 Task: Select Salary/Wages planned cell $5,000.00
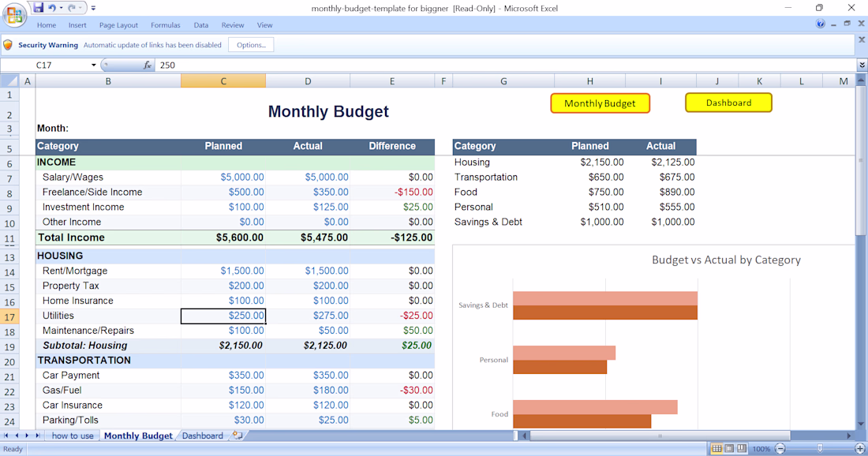[223, 177]
